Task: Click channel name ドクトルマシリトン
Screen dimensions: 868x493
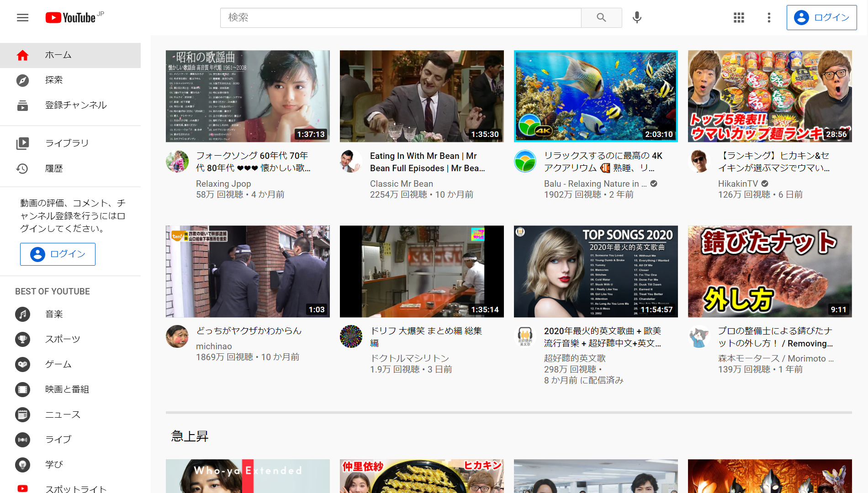Action: tap(410, 358)
